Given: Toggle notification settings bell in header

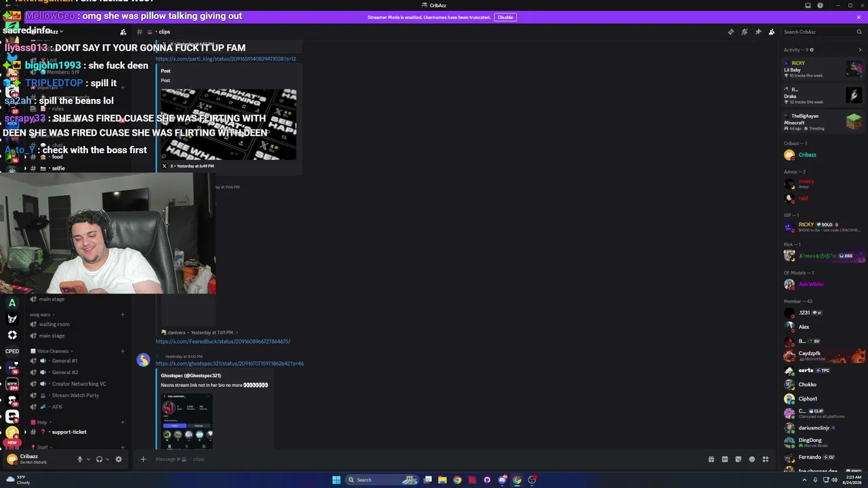Looking at the screenshot, I should [x=744, y=32].
